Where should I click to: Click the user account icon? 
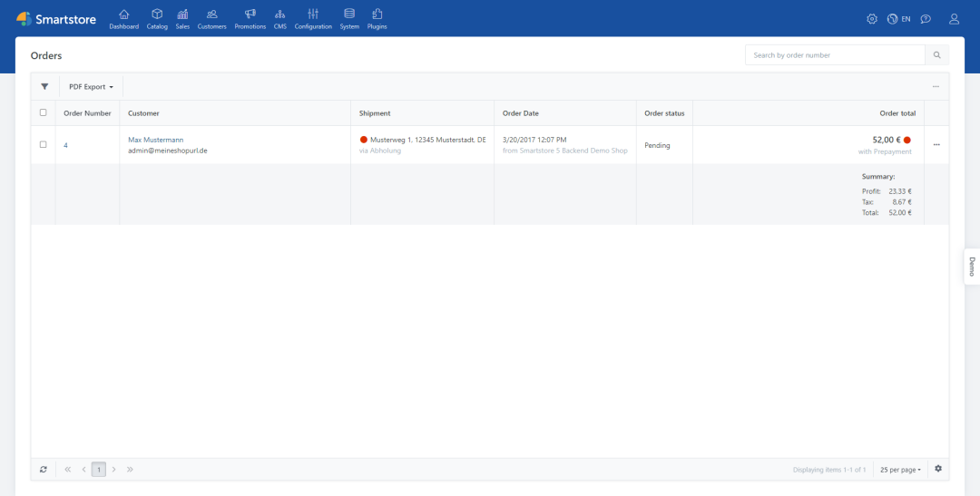coord(954,19)
